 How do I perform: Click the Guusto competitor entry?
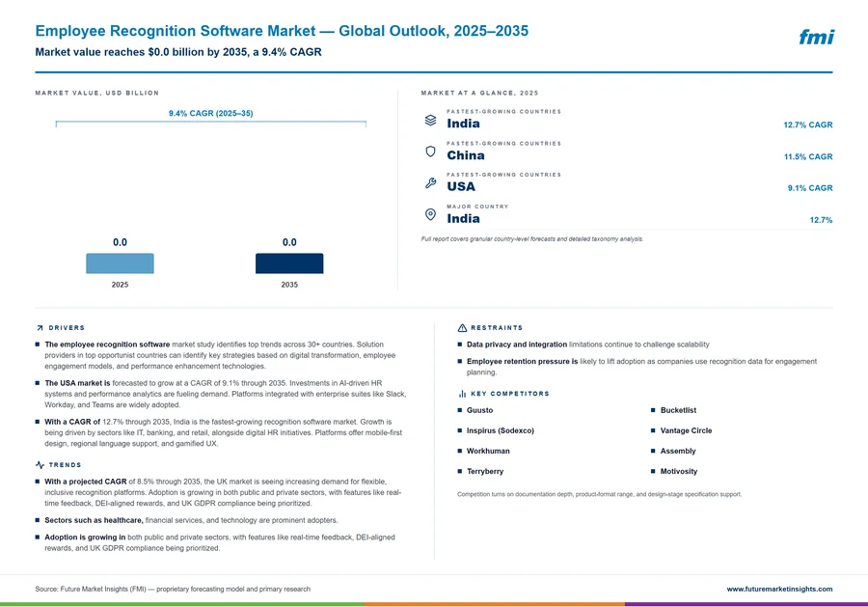pyautogui.click(x=479, y=410)
